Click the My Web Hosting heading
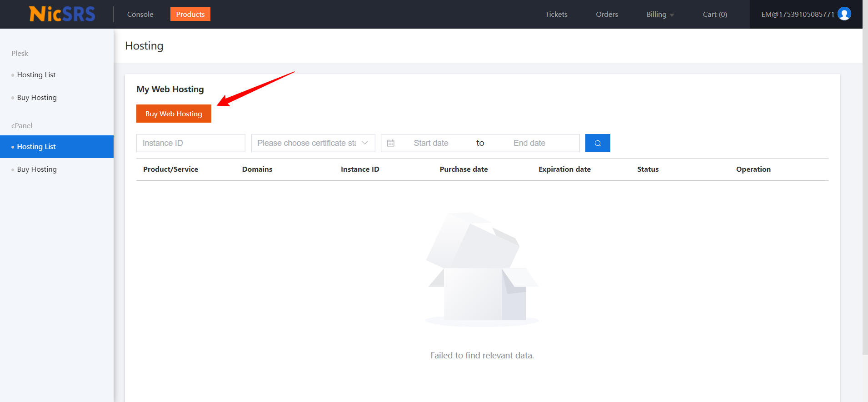The width and height of the screenshot is (868, 402). pos(170,89)
